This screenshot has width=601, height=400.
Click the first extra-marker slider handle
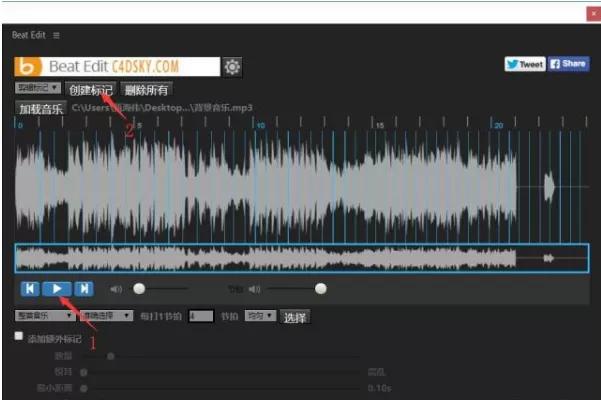tap(110, 356)
